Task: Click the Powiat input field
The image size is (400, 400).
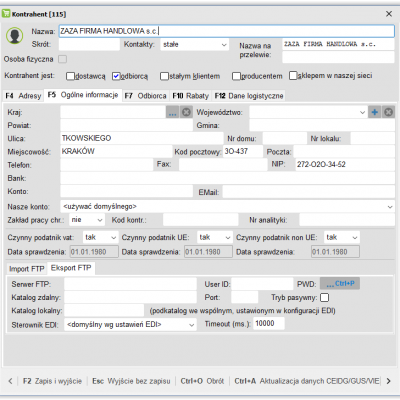Action: point(126,125)
